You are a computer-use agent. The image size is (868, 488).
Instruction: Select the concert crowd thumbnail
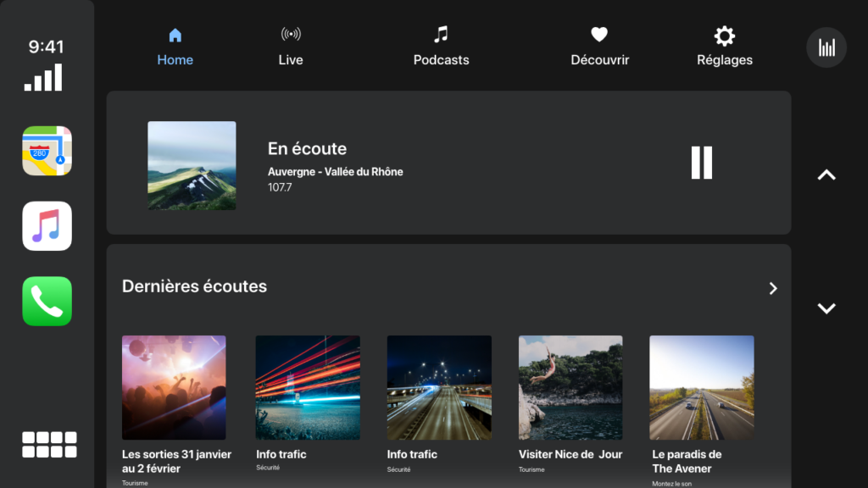[174, 387]
